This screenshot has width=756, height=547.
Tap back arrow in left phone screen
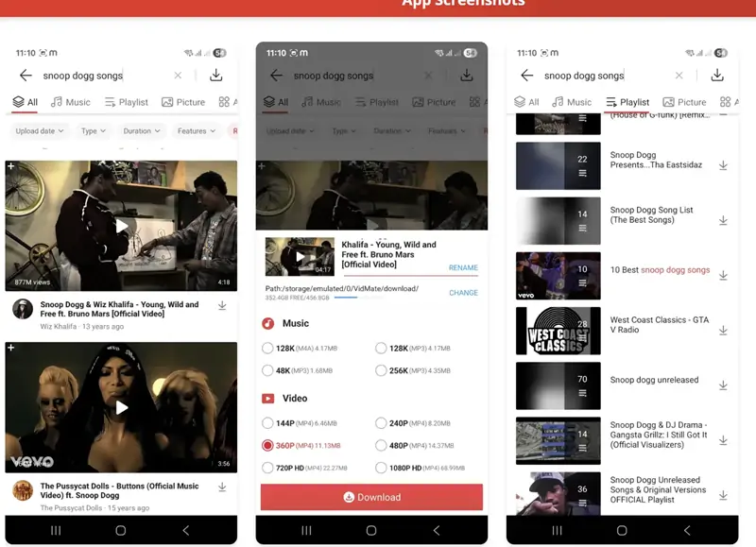26,76
